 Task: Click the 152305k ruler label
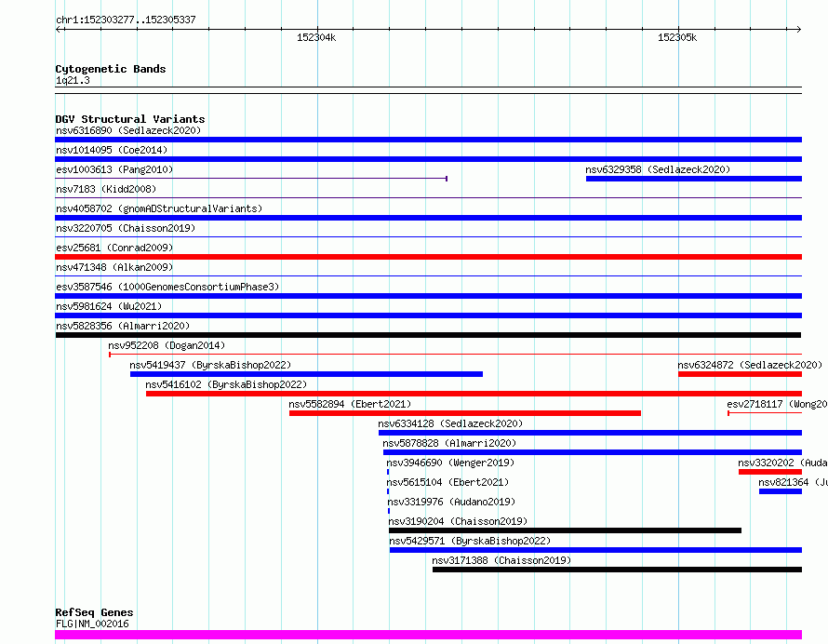(677, 37)
